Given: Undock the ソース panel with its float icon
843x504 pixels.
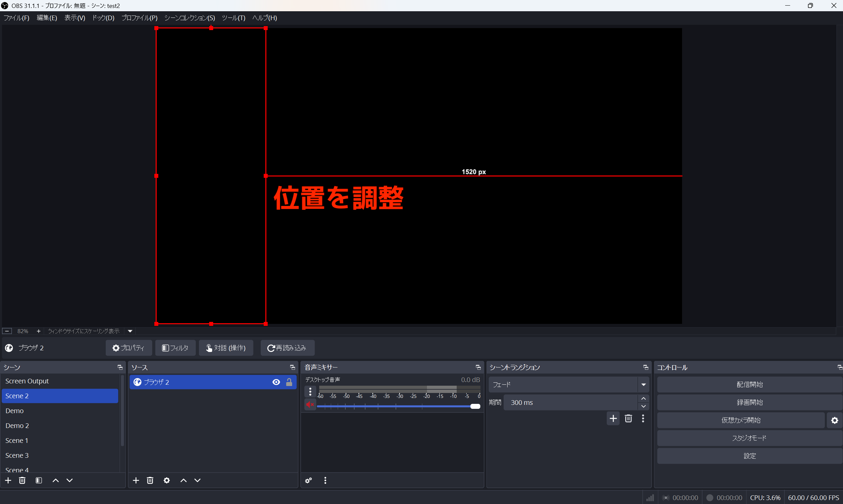Looking at the screenshot, I should (292, 368).
